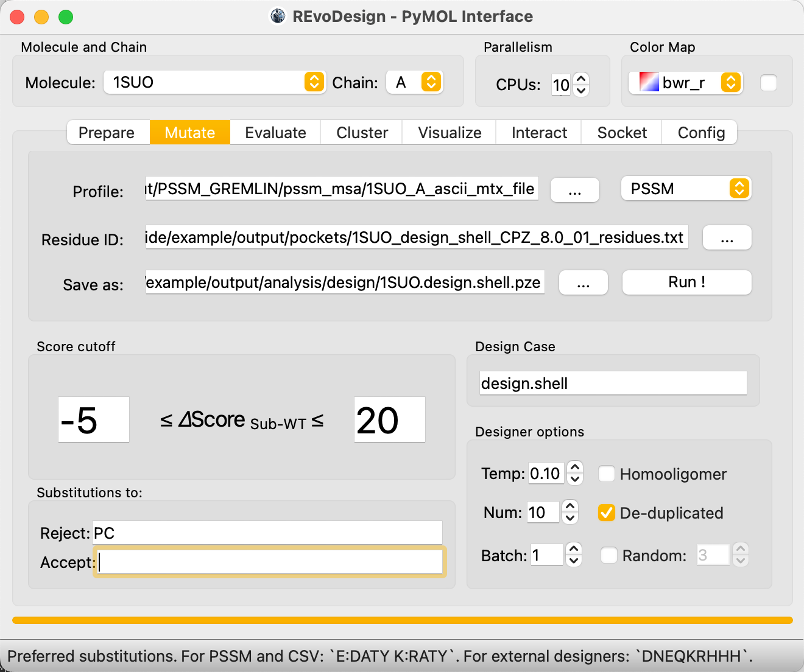
Task: Click the Residue ID file path field
Action: click(417, 237)
